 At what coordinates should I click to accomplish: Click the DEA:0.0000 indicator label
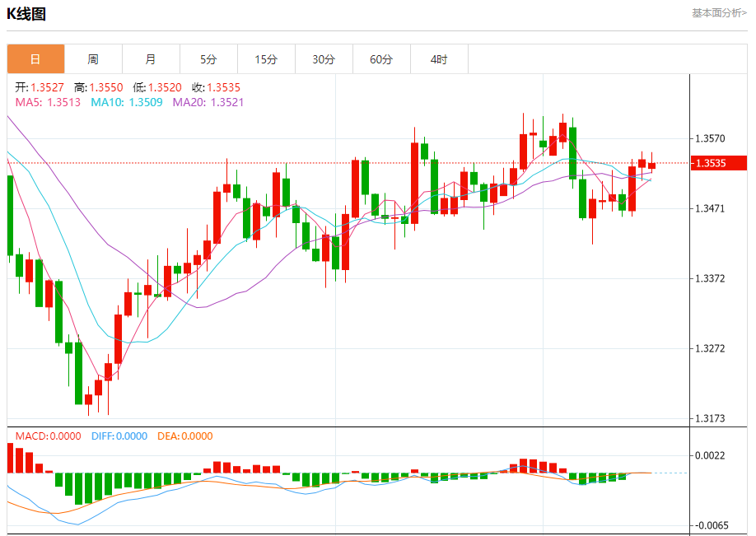[x=185, y=436]
